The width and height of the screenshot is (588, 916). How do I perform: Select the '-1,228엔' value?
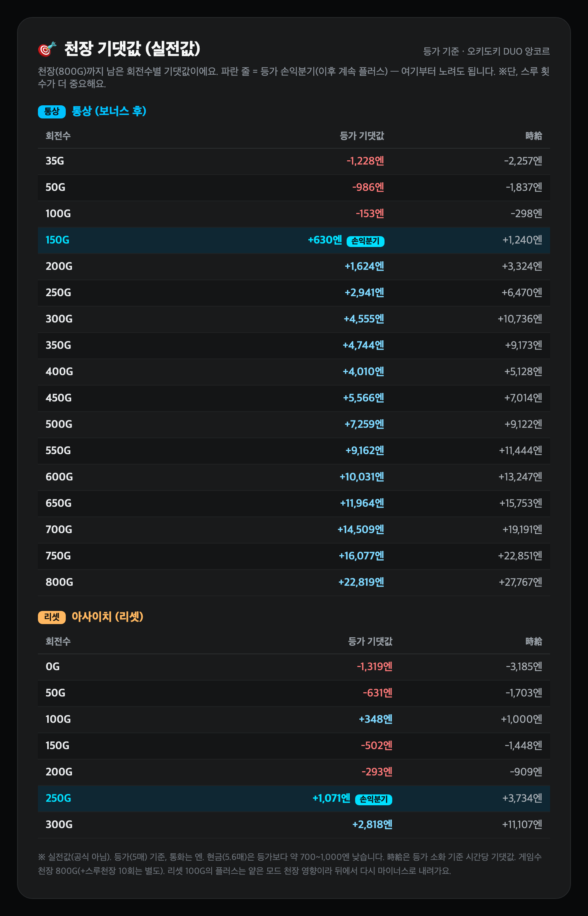point(365,161)
